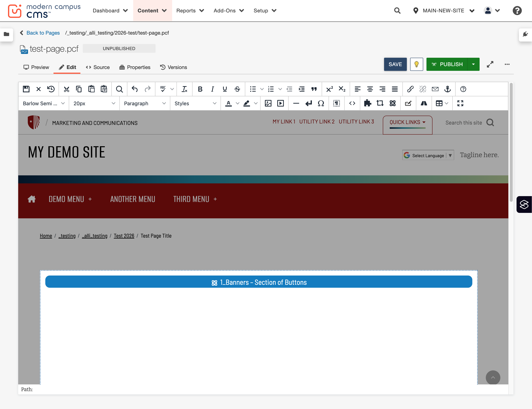
Task: Toggle Italic formatting
Action: click(x=212, y=89)
